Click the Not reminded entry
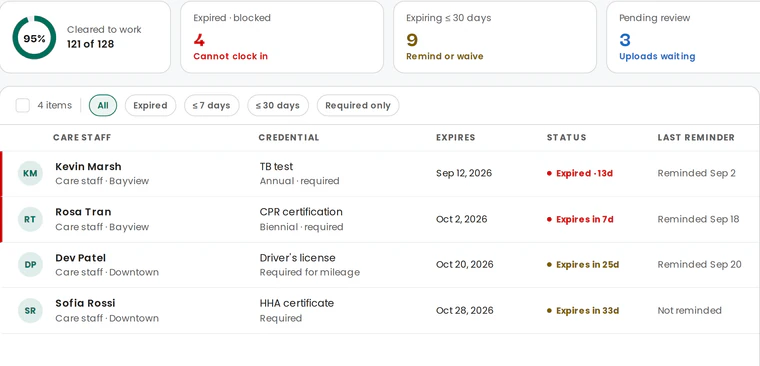The image size is (760, 366). pos(689,310)
